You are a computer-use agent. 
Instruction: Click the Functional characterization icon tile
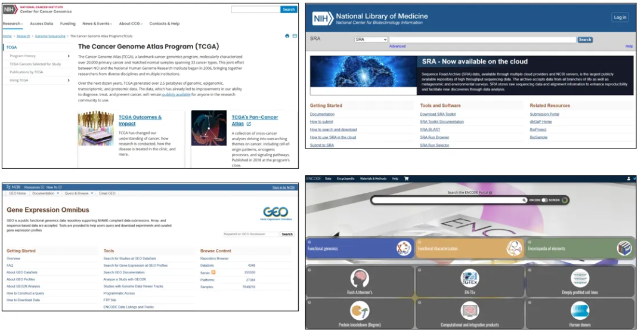(x=514, y=248)
